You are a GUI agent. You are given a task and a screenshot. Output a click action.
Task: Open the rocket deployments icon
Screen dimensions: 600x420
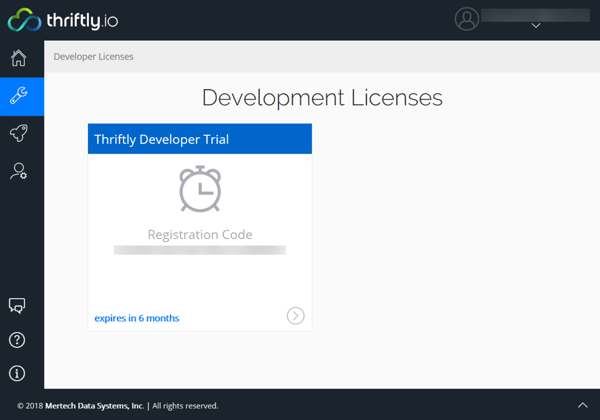18,133
